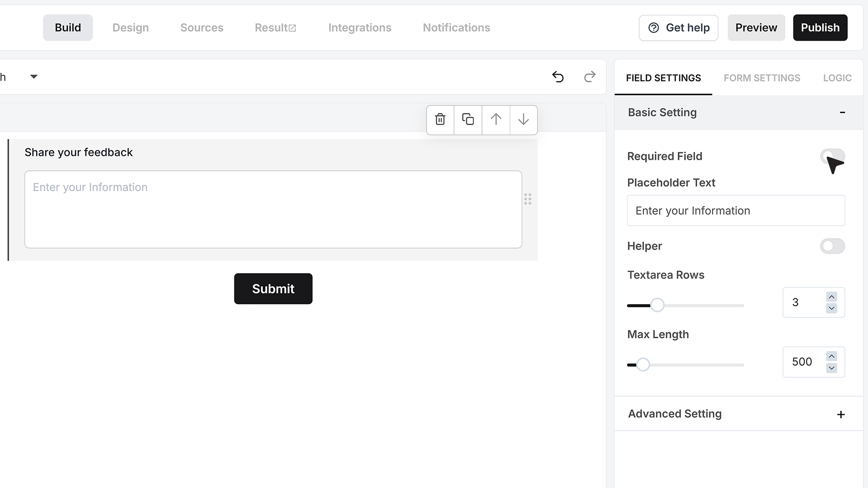The image size is (868, 488).
Task: Move the field up with the arrow
Action: point(496,120)
